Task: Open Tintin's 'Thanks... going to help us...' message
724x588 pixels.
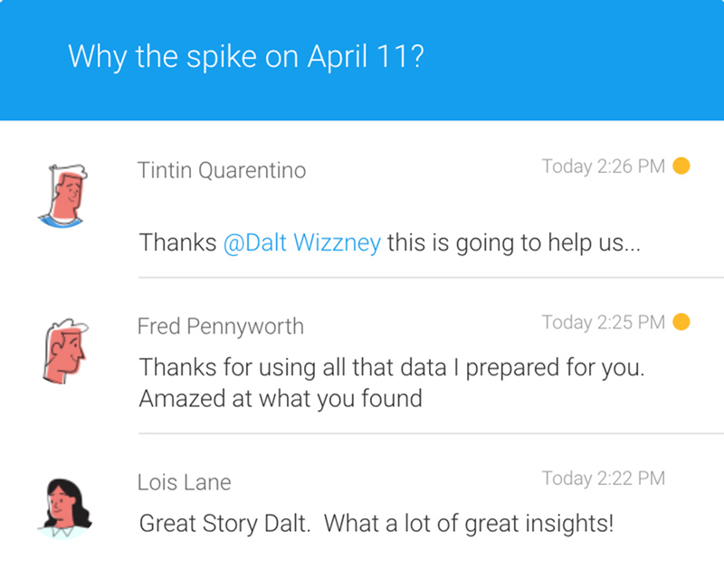Action: [390, 242]
